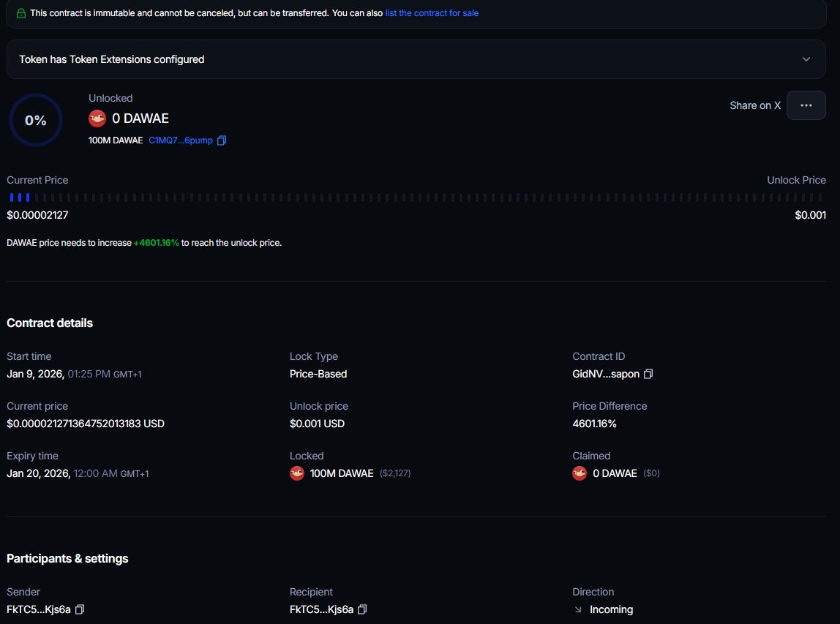Screen dimensions: 840x624
Task: Select the Recipient FkTC5...Kjs6a address text
Action: coord(321,609)
